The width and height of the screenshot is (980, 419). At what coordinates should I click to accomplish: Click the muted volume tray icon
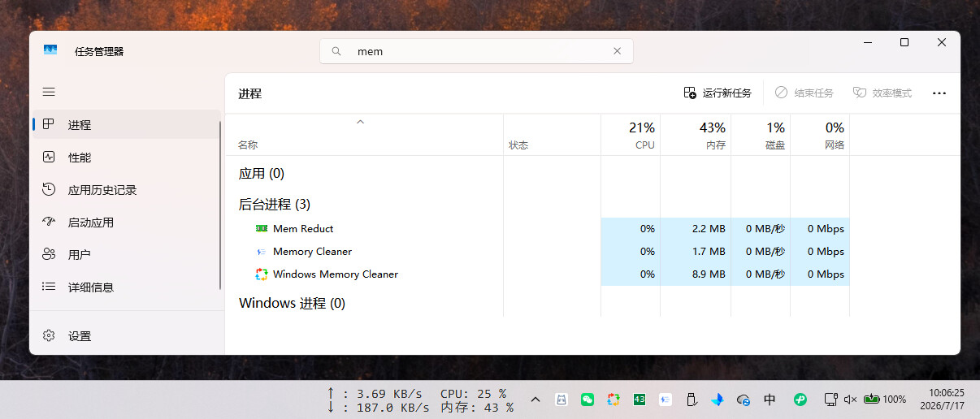851,400
